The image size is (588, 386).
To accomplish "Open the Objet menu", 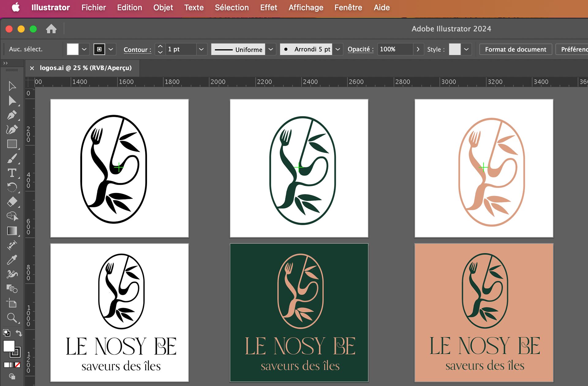I will 163,7.
